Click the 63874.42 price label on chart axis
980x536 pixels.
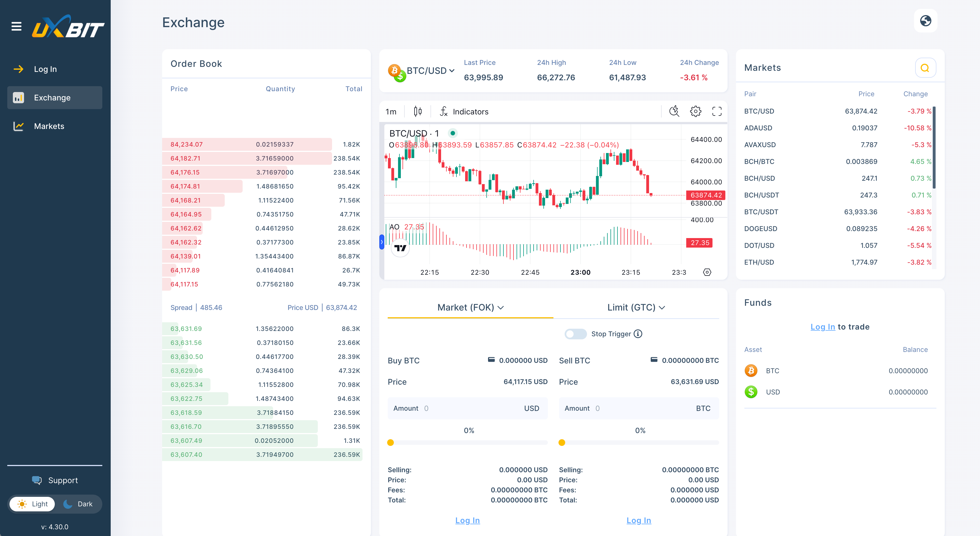(x=706, y=195)
